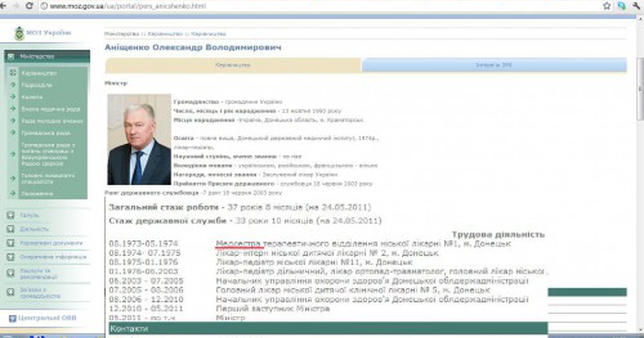Click the МОЗ України emblem logo

click(19, 34)
